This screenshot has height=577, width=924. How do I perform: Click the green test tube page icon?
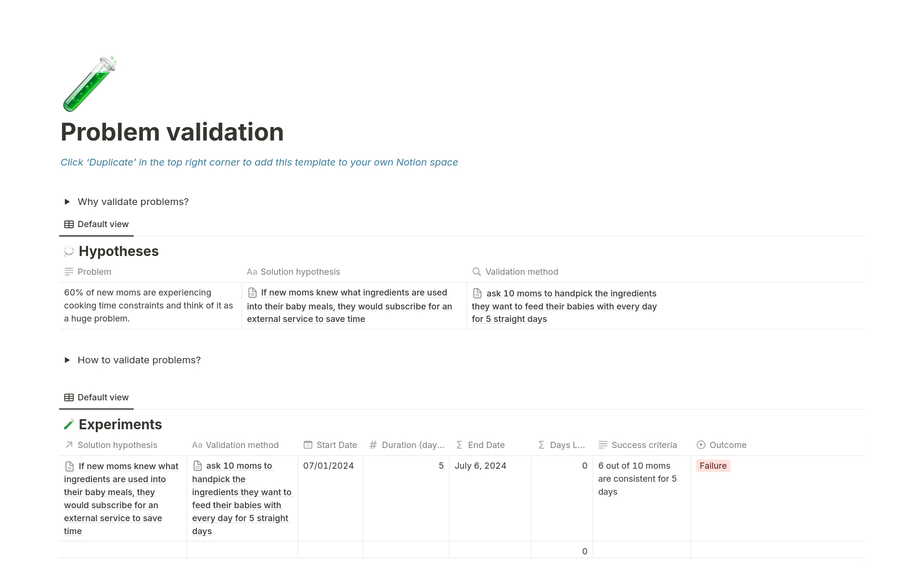point(90,84)
